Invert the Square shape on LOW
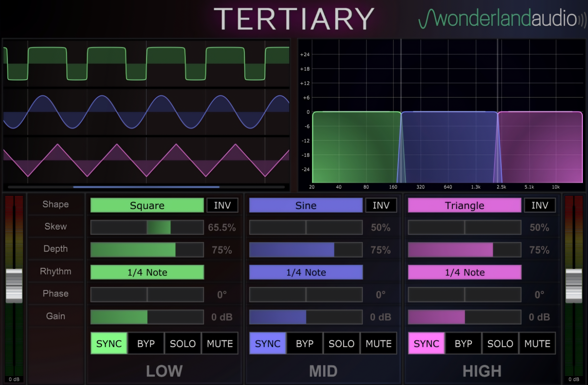The image size is (588, 385). [x=222, y=205]
